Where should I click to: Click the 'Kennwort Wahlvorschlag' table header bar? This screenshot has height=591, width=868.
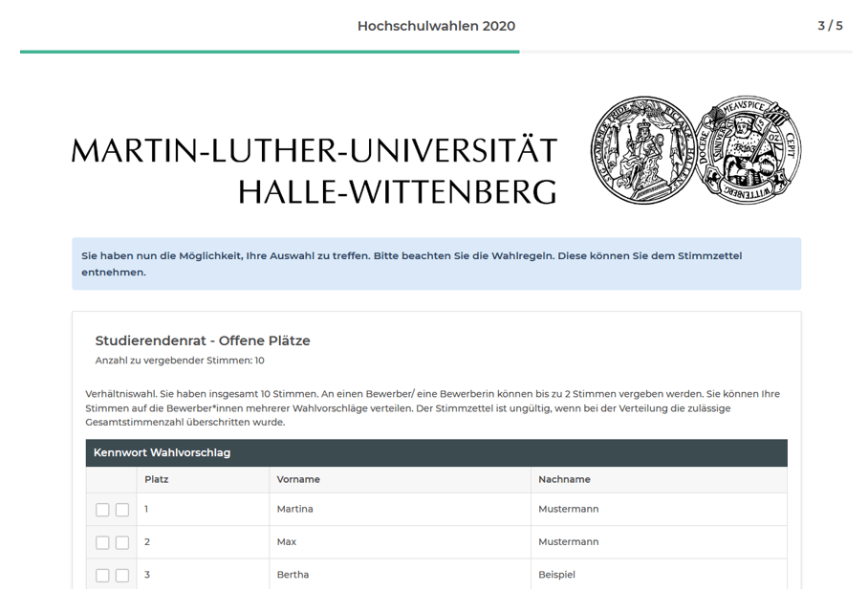(x=436, y=452)
